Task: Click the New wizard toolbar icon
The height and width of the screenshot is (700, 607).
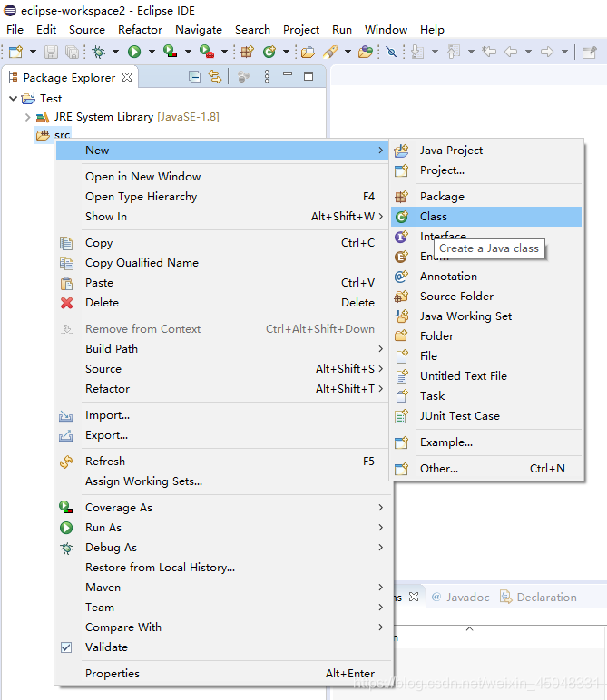Action: (16, 52)
